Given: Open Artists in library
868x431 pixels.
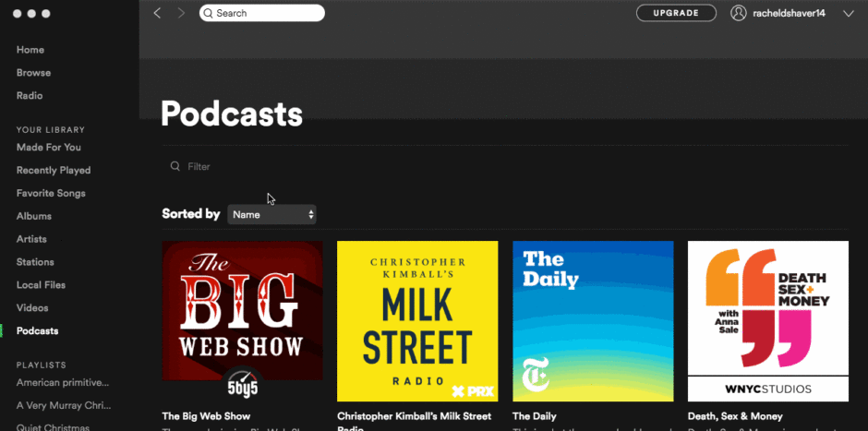Looking at the screenshot, I should tap(31, 239).
